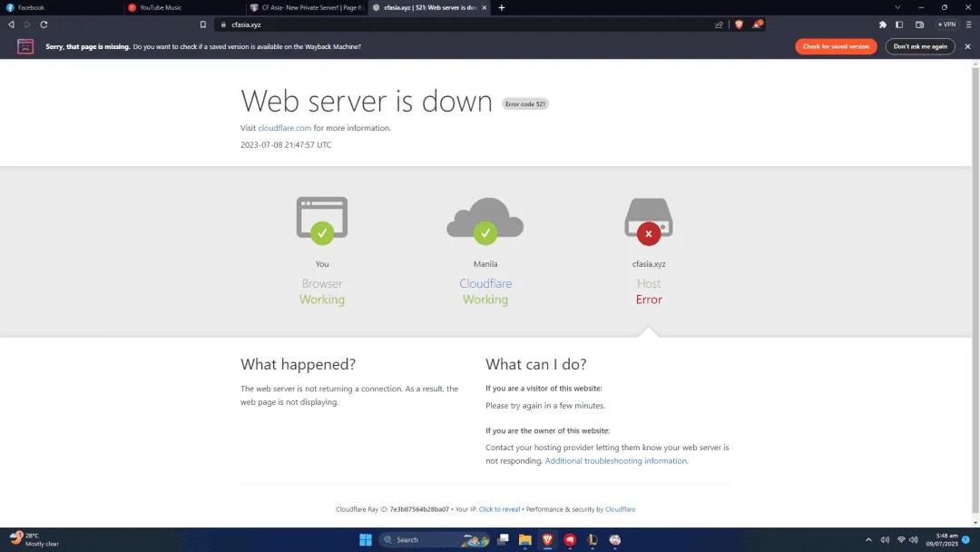Click the lock icon in address bar

point(223,25)
